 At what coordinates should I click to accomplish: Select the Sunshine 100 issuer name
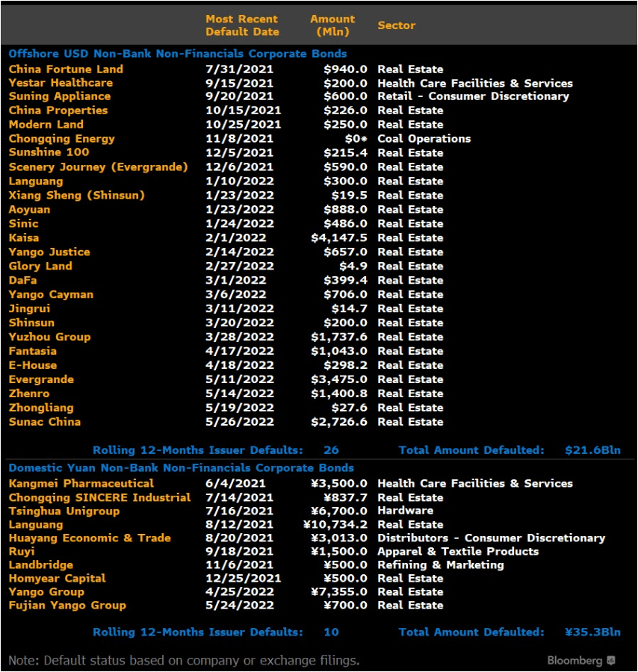49,152
